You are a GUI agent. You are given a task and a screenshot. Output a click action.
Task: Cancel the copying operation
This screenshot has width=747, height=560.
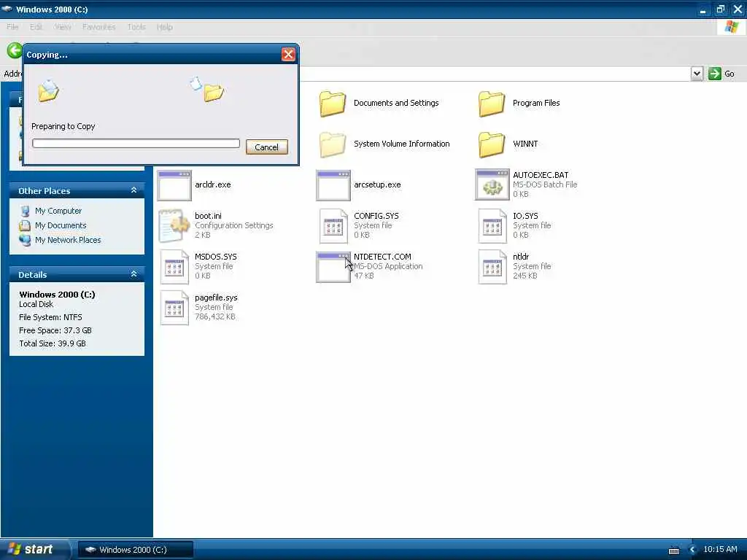(267, 147)
